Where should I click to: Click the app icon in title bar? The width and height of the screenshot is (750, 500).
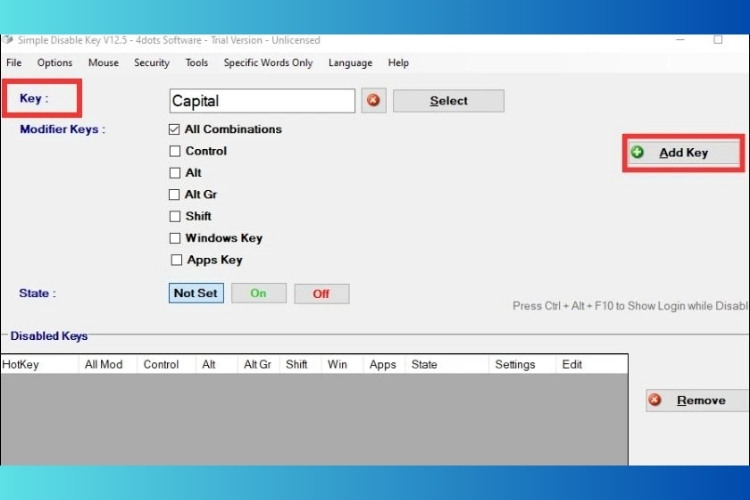click(x=8, y=40)
